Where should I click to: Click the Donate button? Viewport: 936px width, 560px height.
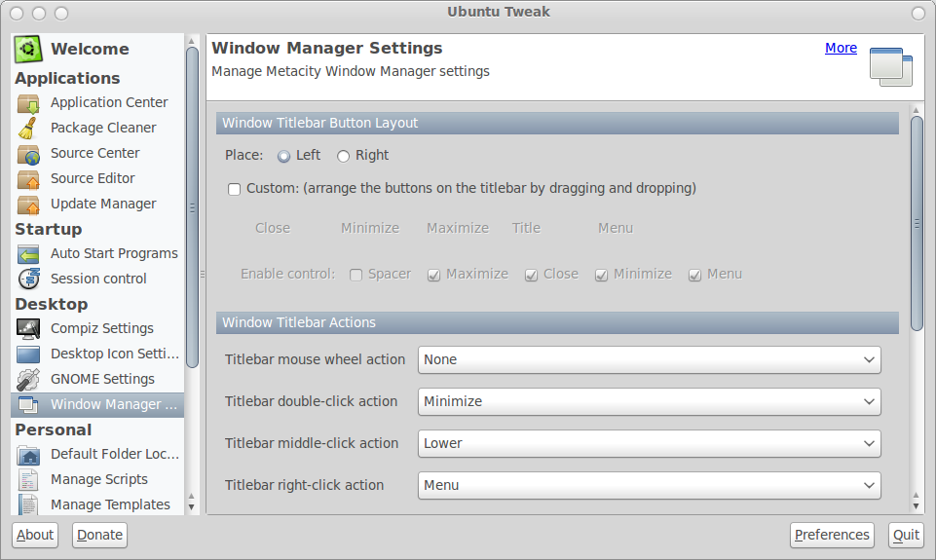[x=99, y=535]
